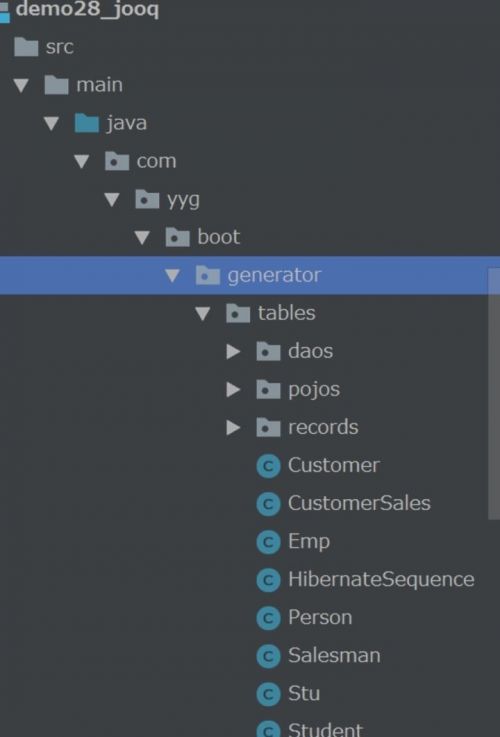This screenshot has width=500, height=737.
Task: Collapse the generator package arrow
Action: (172, 275)
